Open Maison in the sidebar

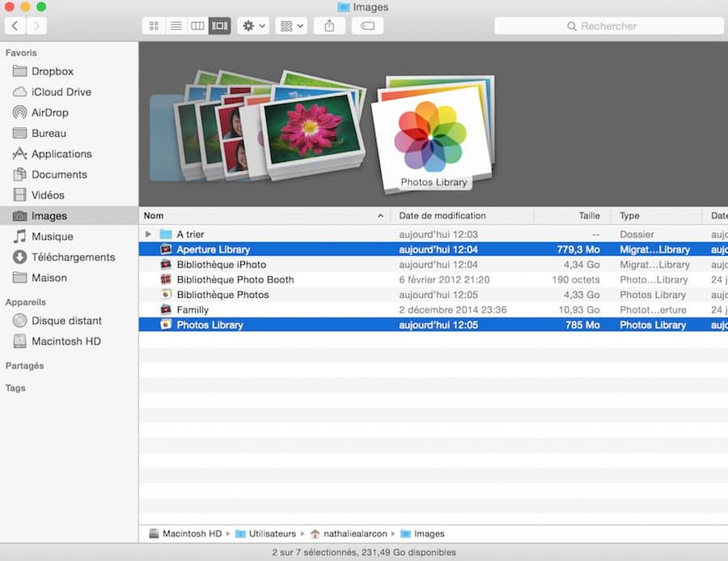[x=70, y=278]
